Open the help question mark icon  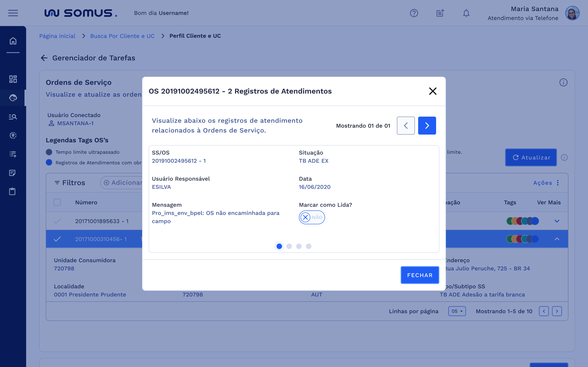pyautogui.click(x=414, y=13)
